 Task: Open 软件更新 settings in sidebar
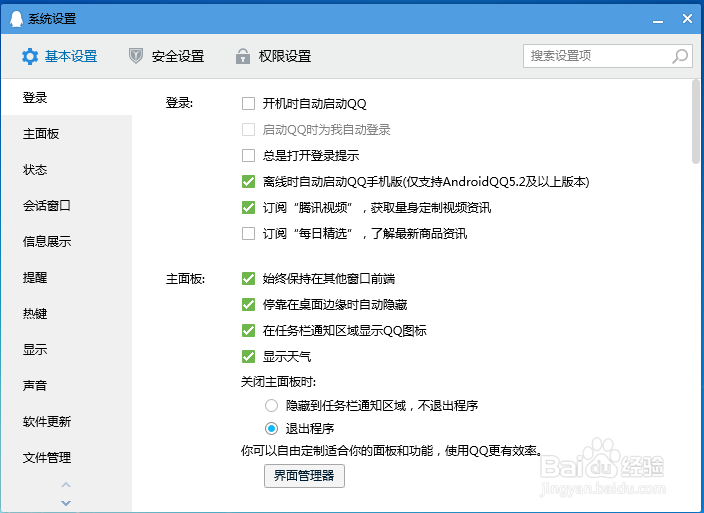click(x=66, y=421)
